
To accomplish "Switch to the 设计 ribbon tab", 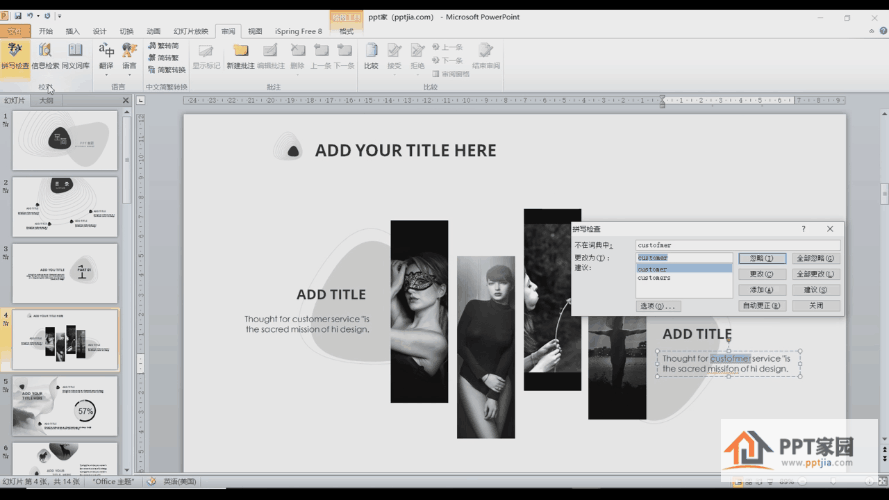I will [x=99, y=31].
